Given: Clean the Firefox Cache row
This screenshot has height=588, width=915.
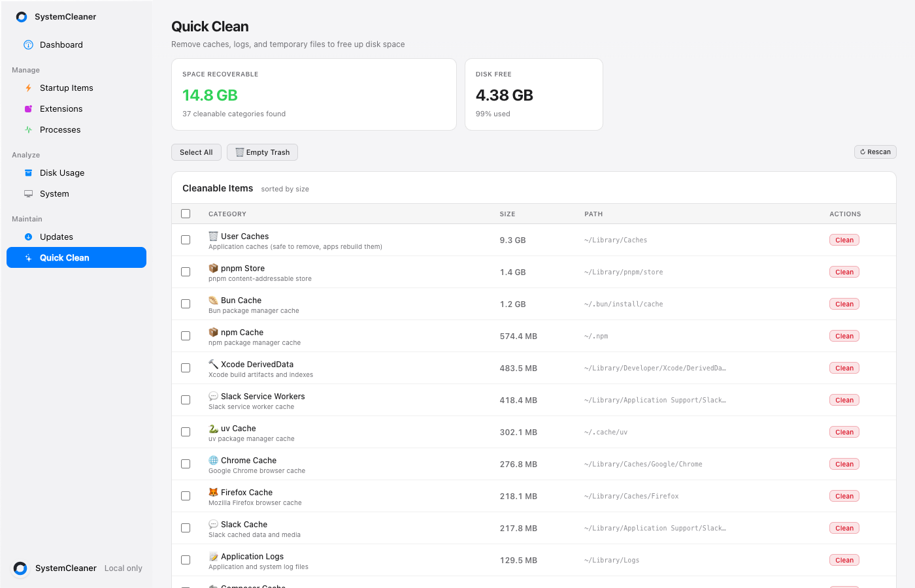Looking at the screenshot, I should [844, 496].
